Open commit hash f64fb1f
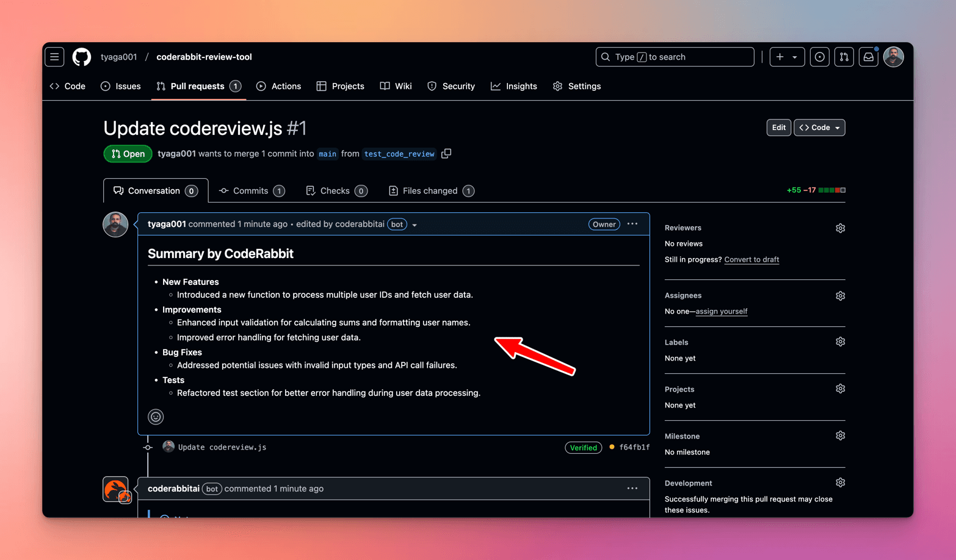This screenshot has width=956, height=560. pos(634,447)
